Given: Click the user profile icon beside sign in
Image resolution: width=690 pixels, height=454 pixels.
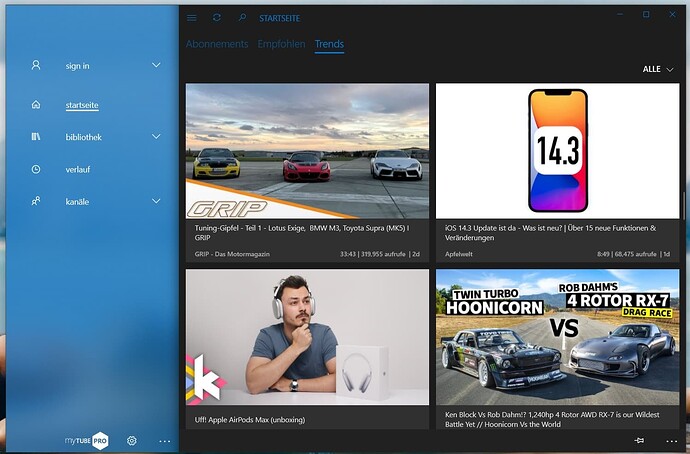Looking at the screenshot, I should pyautogui.click(x=36, y=66).
